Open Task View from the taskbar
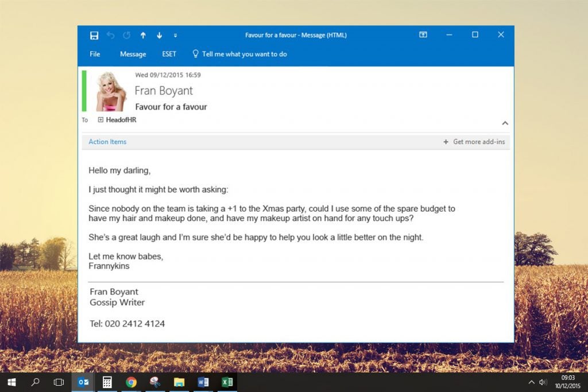588x392 pixels. tap(59, 382)
